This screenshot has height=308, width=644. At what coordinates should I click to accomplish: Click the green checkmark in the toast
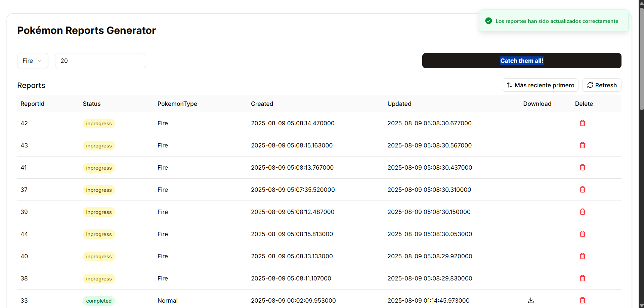click(x=488, y=20)
